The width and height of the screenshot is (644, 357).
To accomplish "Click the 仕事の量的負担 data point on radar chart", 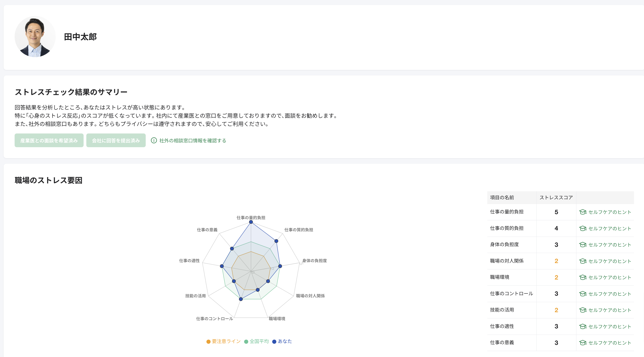I will point(251,222).
